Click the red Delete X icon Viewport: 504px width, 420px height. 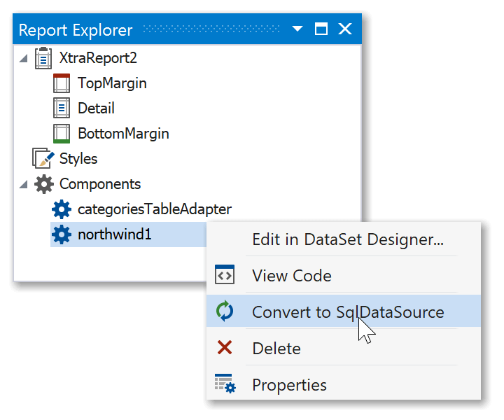pos(225,348)
